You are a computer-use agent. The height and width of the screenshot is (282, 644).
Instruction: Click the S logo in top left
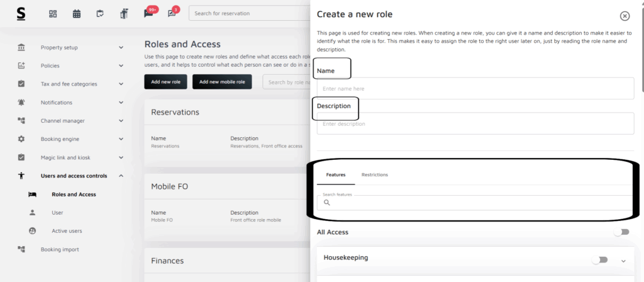[21, 14]
